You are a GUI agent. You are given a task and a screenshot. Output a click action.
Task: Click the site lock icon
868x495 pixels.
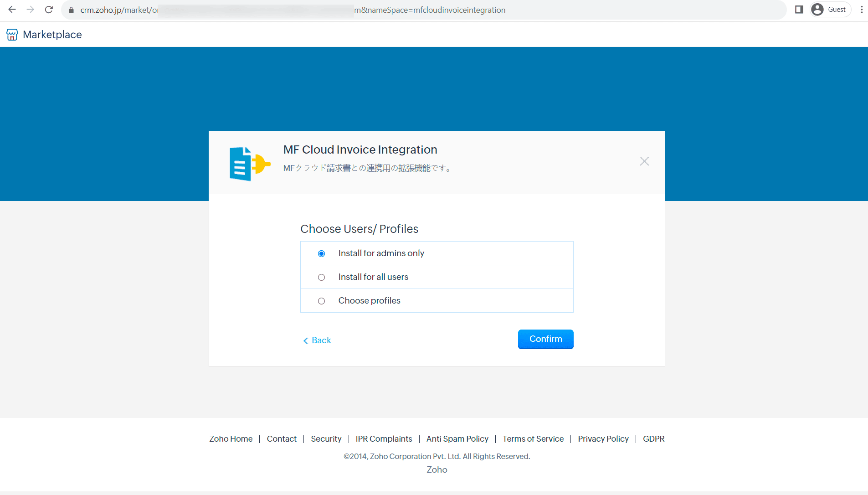(71, 10)
